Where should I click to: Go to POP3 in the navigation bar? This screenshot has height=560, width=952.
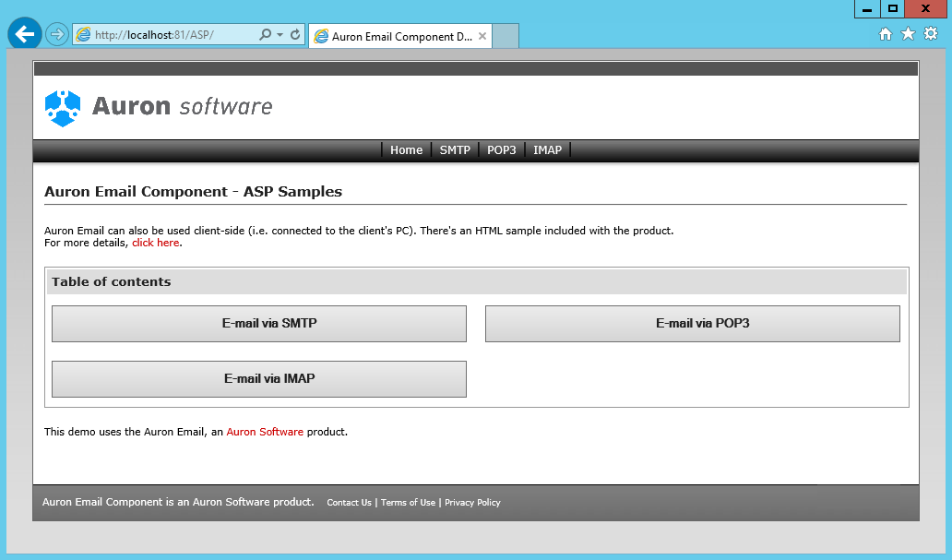(x=502, y=150)
